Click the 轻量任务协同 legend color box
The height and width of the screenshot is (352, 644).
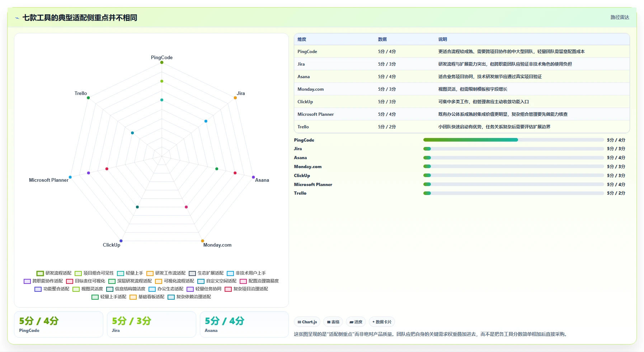[x=190, y=289]
